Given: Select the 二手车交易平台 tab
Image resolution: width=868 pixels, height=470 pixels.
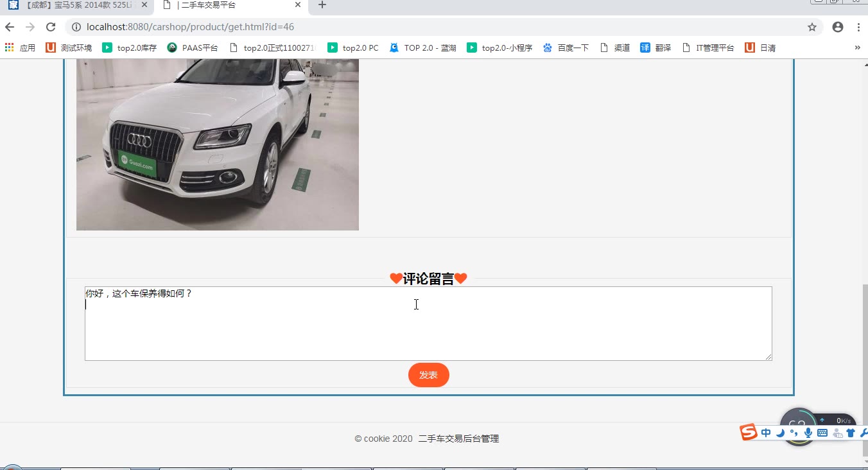Looking at the screenshot, I should (x=232, y=6).
